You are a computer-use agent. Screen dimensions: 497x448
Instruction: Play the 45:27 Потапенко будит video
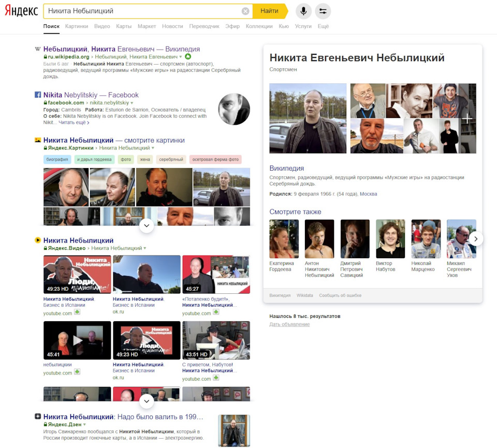tap(215, 274)
